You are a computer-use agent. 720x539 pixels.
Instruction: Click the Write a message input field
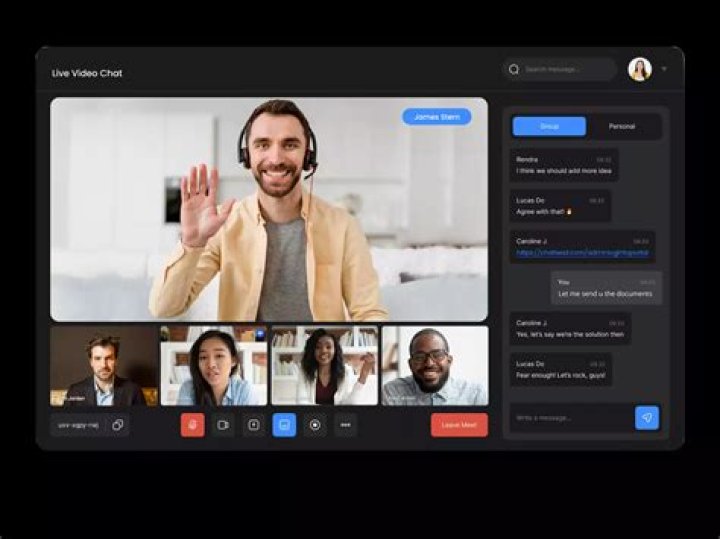click(x=572, y=418)
